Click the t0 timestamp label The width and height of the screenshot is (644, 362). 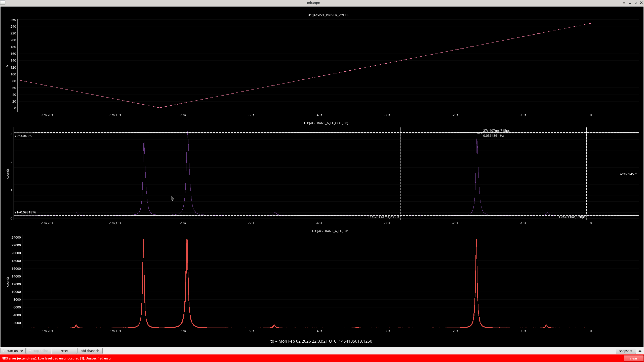point(322,341)
